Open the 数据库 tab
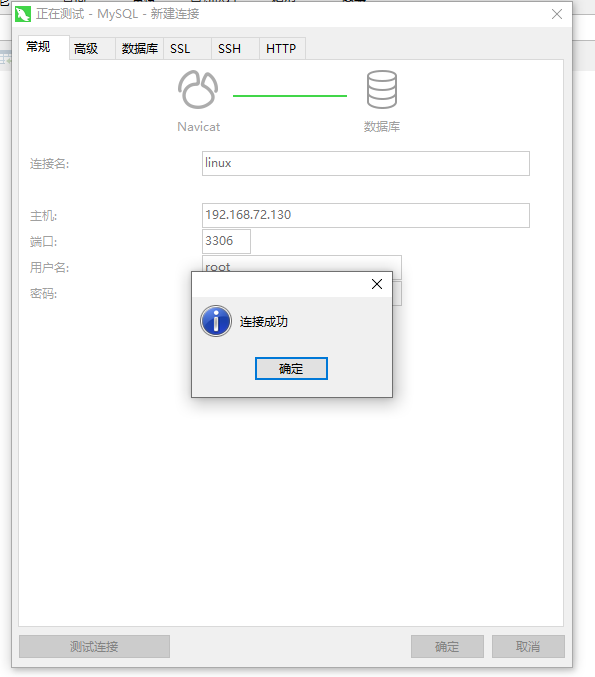The height and width of the screenshot is (677, 595). [x=139, y=48]
